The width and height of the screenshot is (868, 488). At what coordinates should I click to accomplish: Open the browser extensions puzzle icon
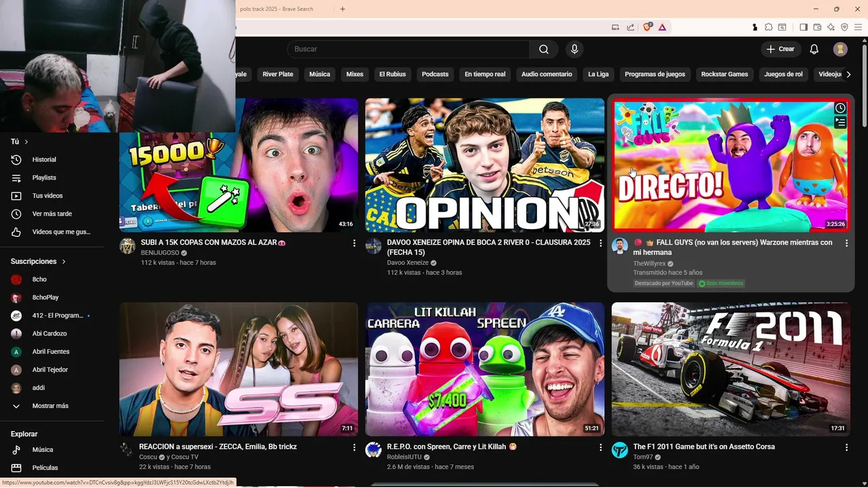tap(768, 27)
